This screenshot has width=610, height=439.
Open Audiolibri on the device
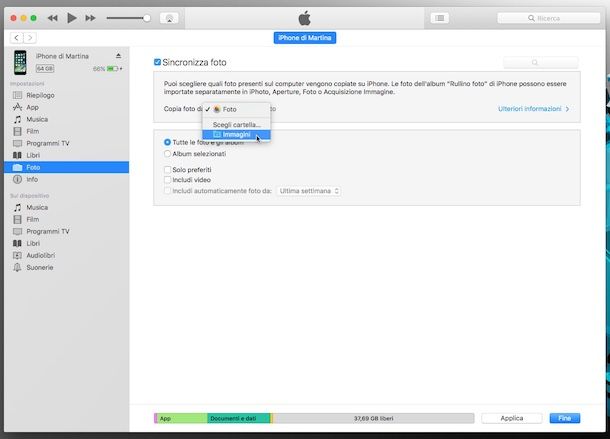point(67,255)
